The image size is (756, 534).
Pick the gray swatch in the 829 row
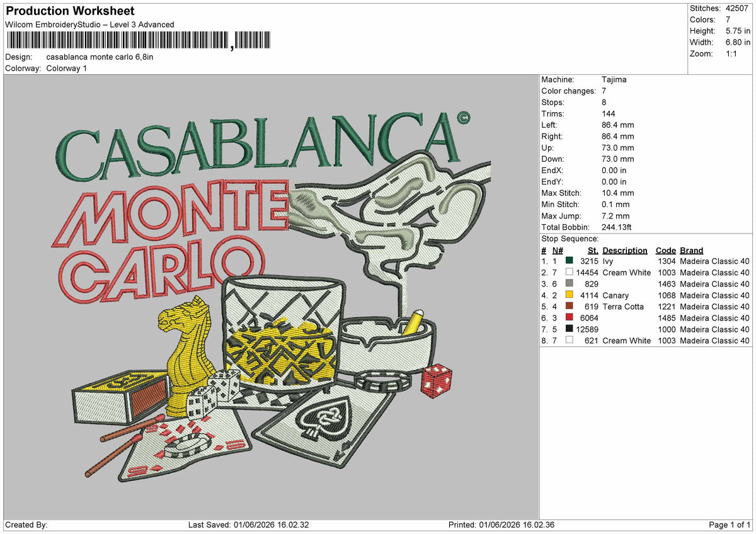[x=570, y=283]
